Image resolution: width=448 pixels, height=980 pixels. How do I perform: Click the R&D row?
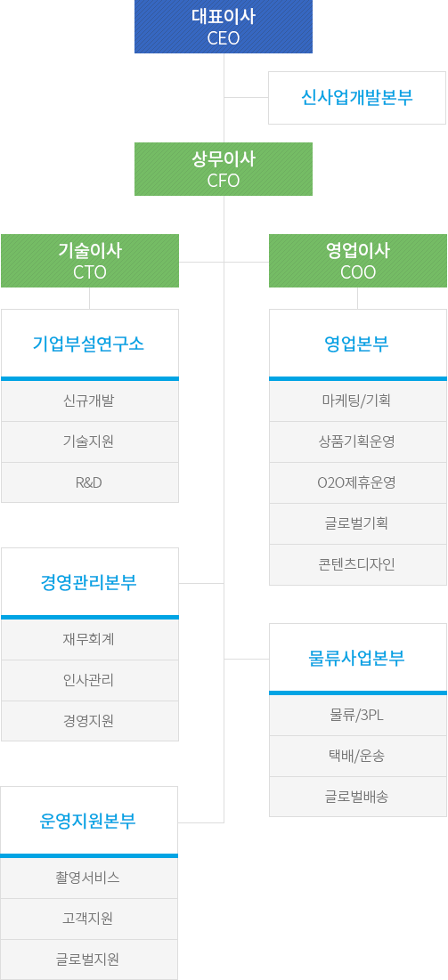click(89, 482)
